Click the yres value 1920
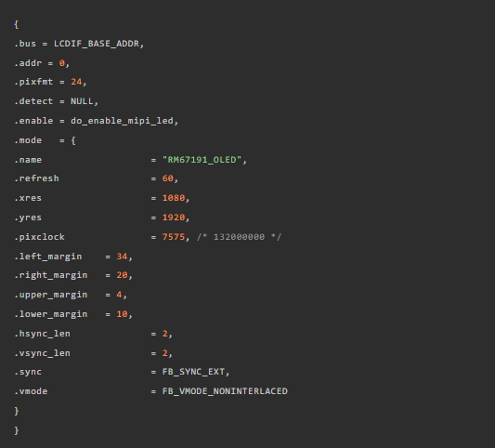The width and height of the screenshot is (495, 448). [x=174, y=217]
